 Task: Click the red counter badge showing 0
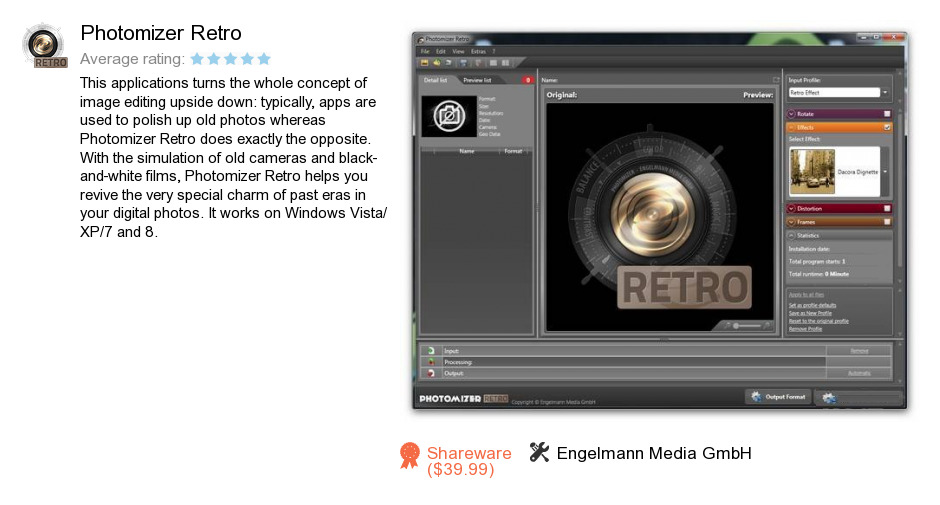click(528, 80)
